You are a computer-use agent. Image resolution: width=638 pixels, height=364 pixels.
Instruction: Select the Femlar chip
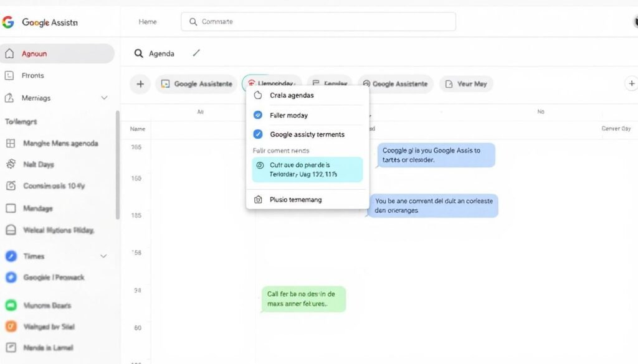tap(330, 80)
